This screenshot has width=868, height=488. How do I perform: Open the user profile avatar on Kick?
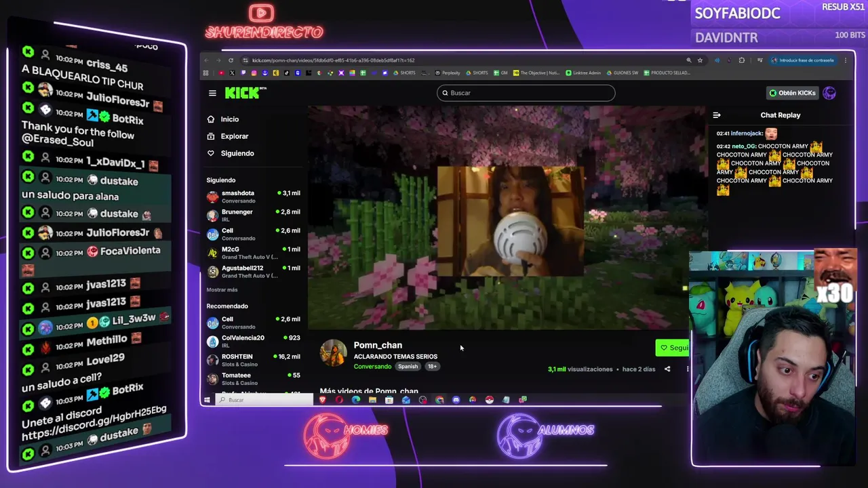point(829,93)
